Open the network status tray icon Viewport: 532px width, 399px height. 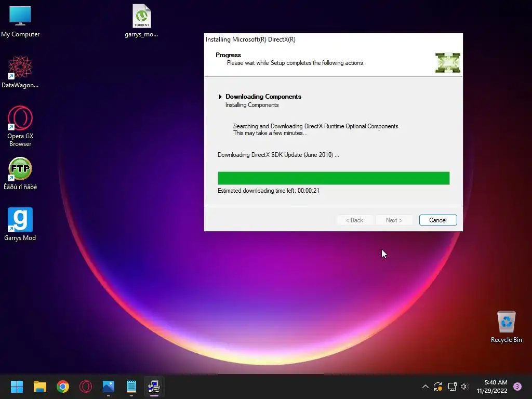(452, 387)
